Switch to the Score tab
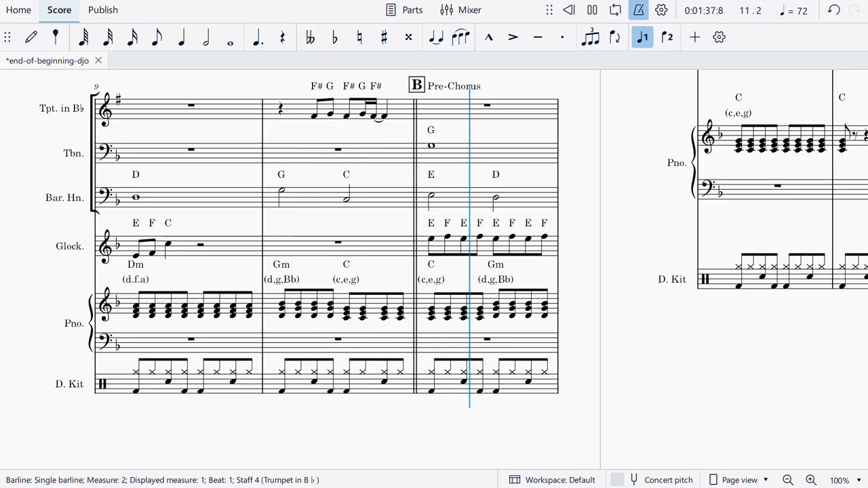The height and width of the screenshot is (488, 868). coord(59,10)
